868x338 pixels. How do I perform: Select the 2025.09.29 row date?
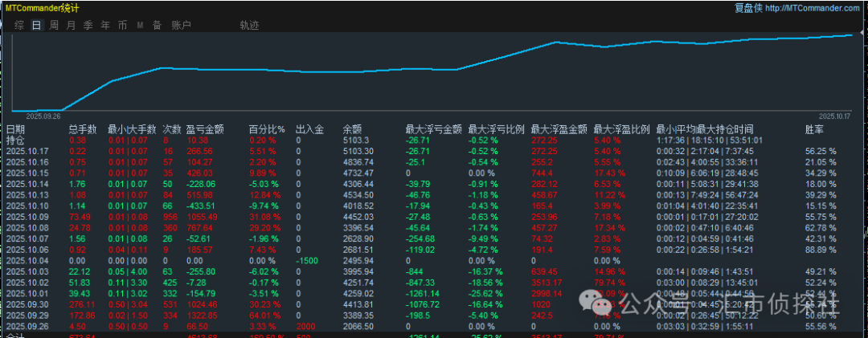(27, 315)
